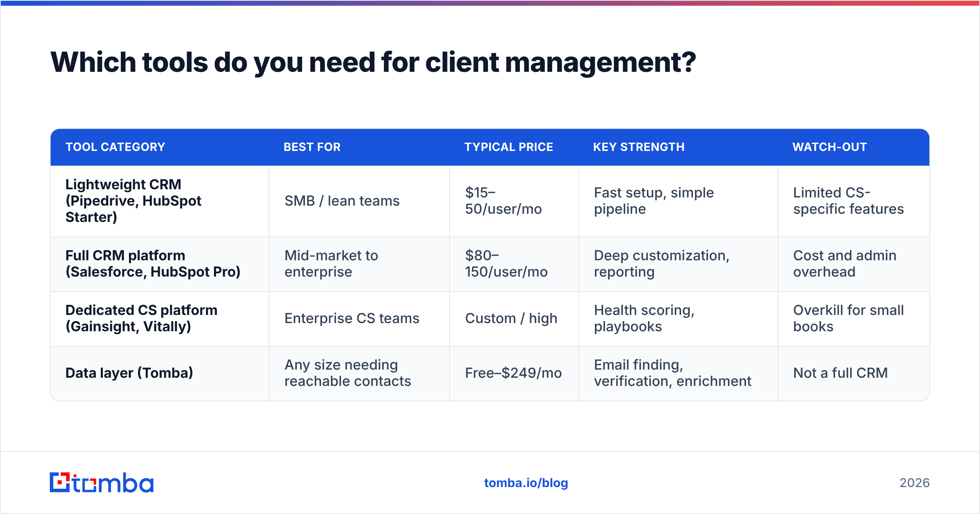
Task: Select the 'SMB / lean teams' cell
Action: (x=359, y=201)
